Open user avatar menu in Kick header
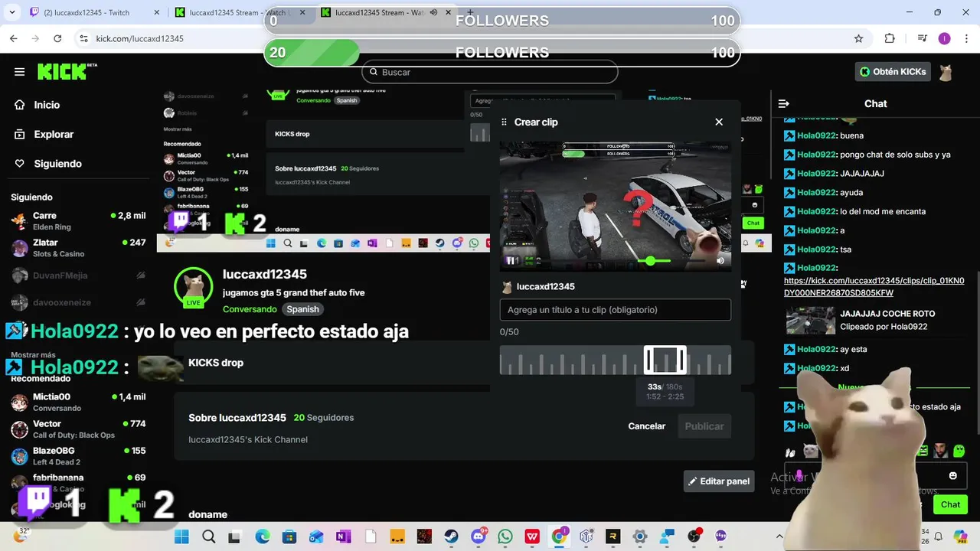This screenshot has height=551, width=980. [946, 72]
